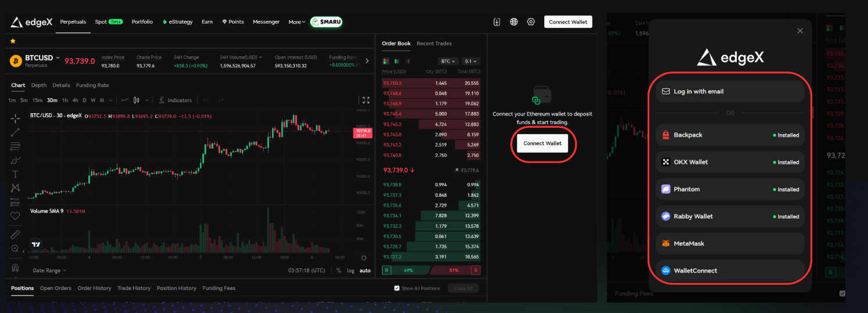This screenshot has width=868, height=313.
Task: Open the Date Range dropdown
Action: tap(49, 271)
